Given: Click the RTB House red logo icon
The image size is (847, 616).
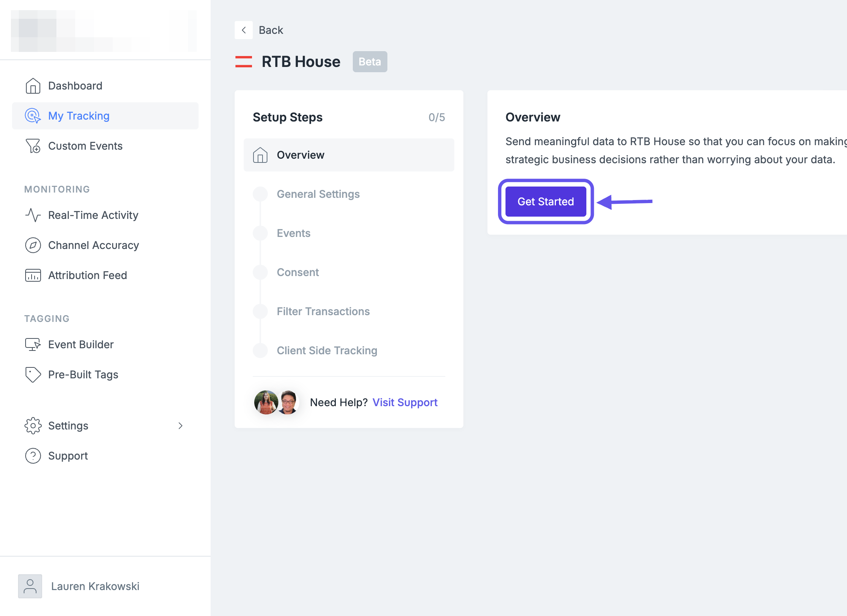Looking at the screenshot, I should click(x=244, y=62).
